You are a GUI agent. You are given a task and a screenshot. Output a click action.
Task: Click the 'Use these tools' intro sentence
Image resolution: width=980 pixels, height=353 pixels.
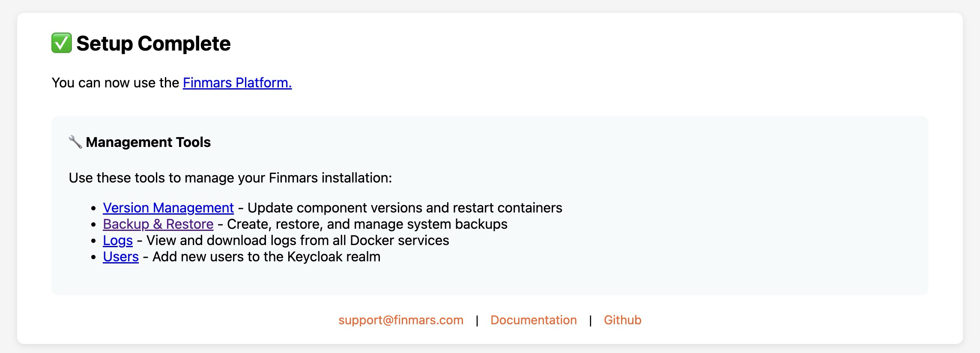coord(230,178)
